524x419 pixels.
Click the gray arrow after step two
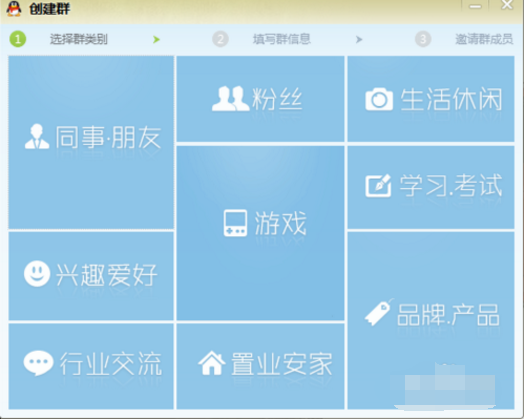[x=359, y=39]
